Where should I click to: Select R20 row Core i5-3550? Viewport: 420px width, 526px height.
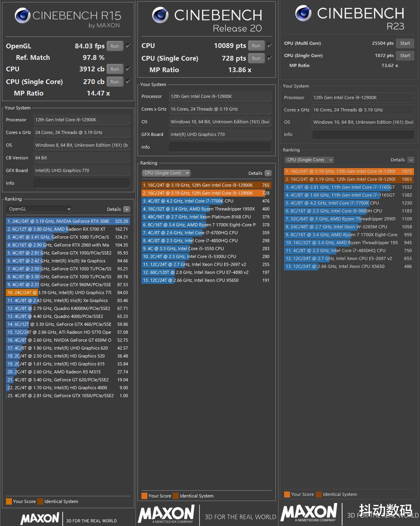206,249
